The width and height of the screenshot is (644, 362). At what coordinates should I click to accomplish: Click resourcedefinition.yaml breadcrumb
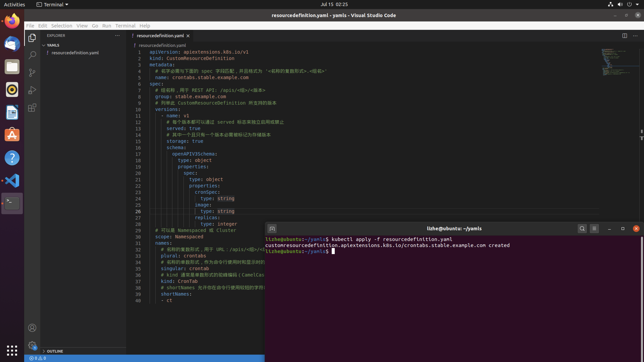click(162, 45)
